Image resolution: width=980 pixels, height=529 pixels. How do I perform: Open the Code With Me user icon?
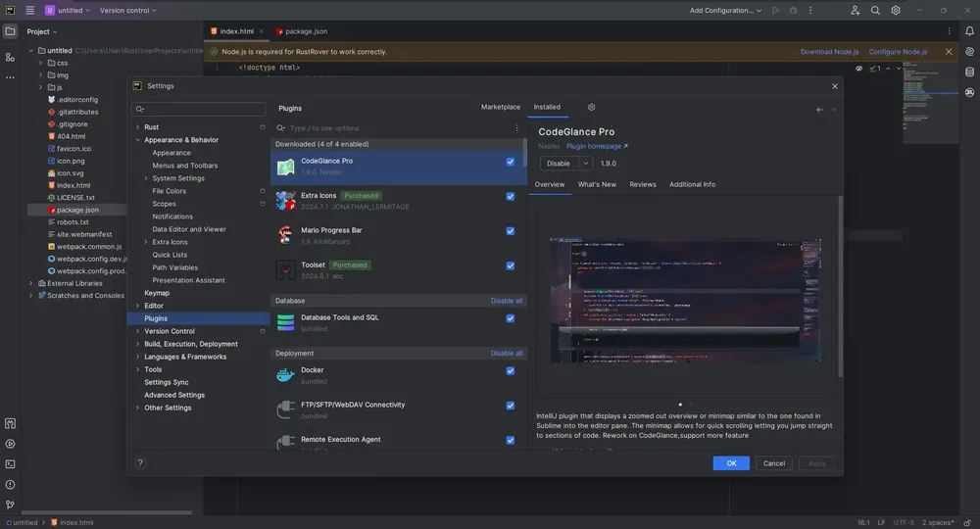[x=855, y=10]
